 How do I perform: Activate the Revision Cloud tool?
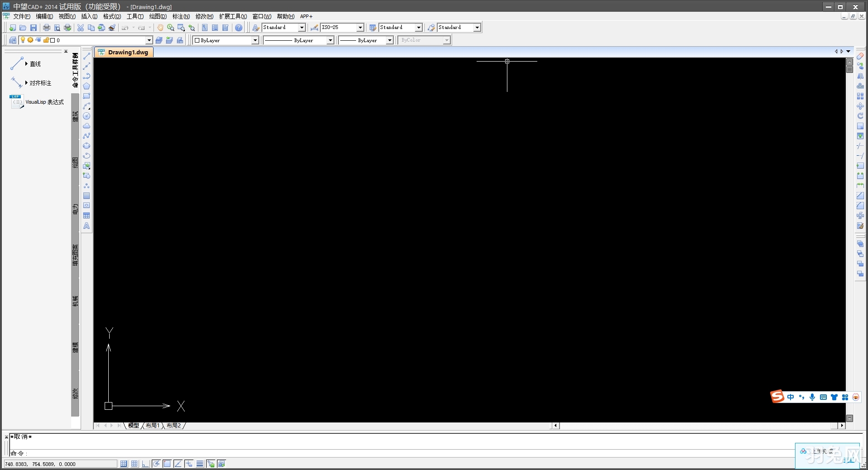point(86,126)
